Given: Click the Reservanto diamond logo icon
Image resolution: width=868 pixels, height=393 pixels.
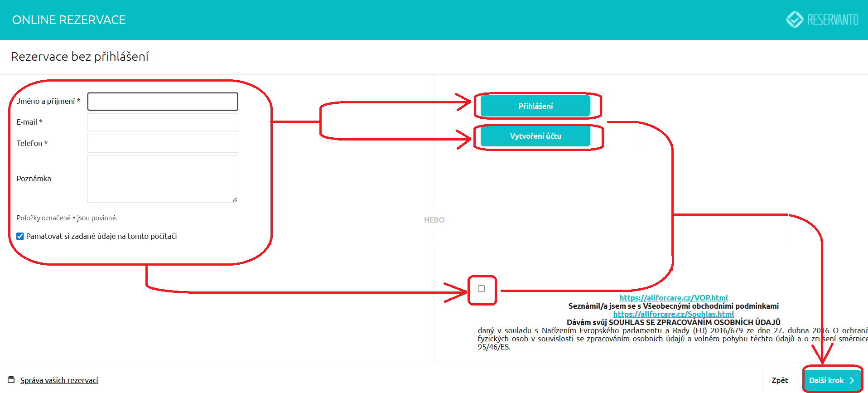Looking at the screenshot, I should coord(794,19).
